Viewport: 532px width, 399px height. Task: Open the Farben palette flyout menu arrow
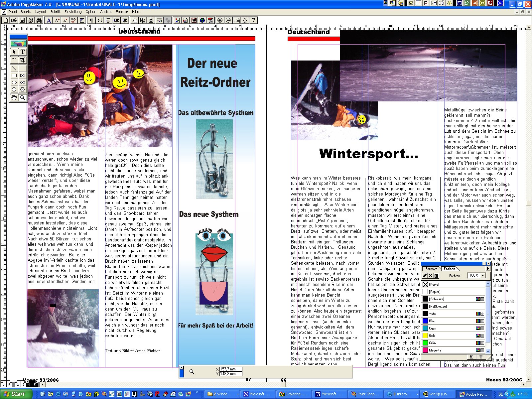click(x=488, y=269)
